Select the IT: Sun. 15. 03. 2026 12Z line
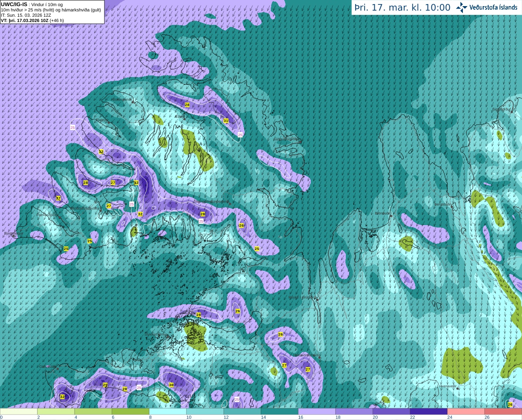The image size is (522, 420). click(x=26, y=15)
